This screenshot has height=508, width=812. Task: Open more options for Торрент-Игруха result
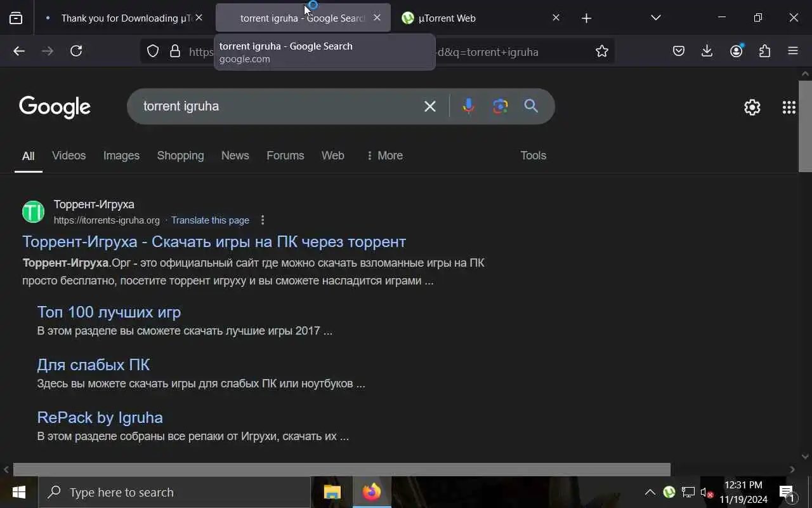point(263,220)
